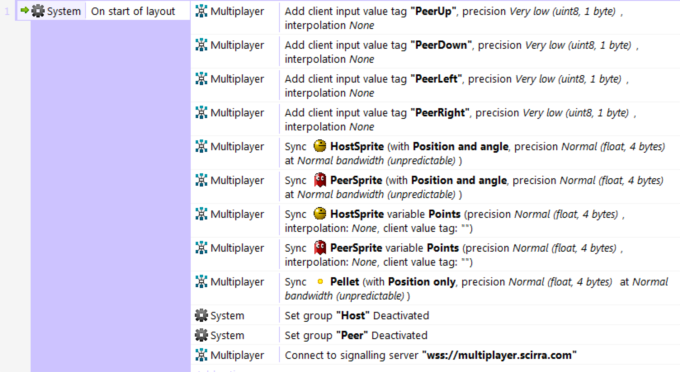The width and height of the screenshot is (680, 372).
Task: Click event number 1 in the margin
Action: (7, 11)
